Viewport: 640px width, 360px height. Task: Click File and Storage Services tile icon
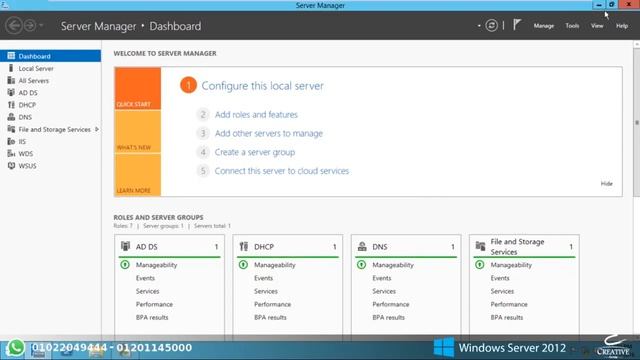(480, 246)
